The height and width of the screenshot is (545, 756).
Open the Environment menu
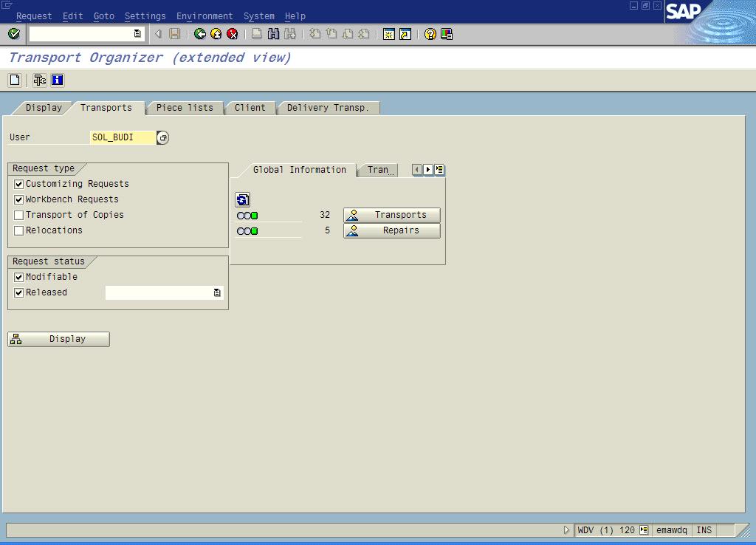click(x=205, y=16)
